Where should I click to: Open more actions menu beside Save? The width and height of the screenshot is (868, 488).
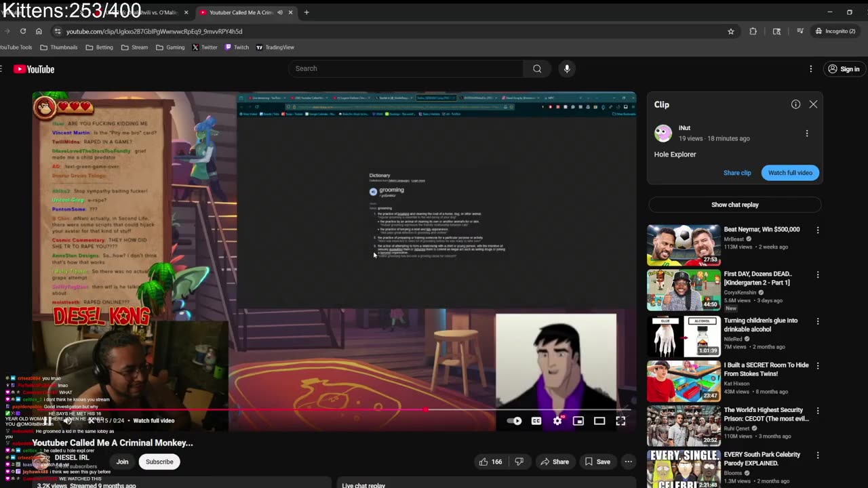(629, 462)
